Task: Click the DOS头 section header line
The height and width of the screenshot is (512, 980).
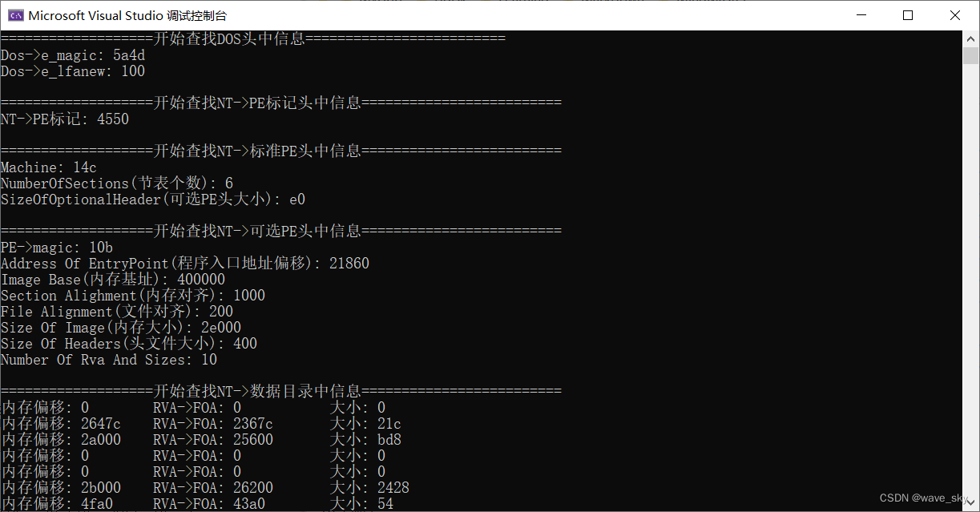Action: pyautogui.click(x=253, y=38)
